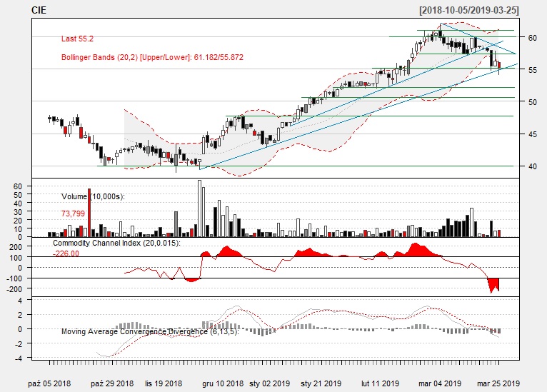Viewport: 547px width, 392px height.
Task: Click the date label 'gru 10 2018'
Action: tap(223, 383)
